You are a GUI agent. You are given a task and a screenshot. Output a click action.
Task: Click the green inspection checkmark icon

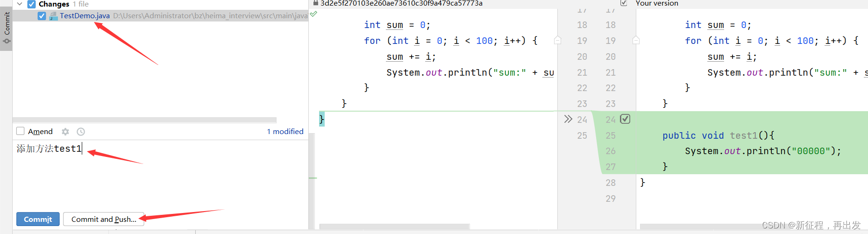click(313, 14)
